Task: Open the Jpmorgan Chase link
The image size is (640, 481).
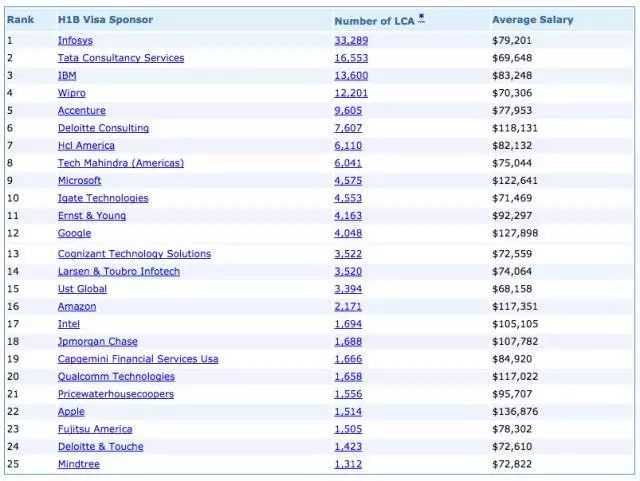Action: pyautogui.click(x=98, y=341)
